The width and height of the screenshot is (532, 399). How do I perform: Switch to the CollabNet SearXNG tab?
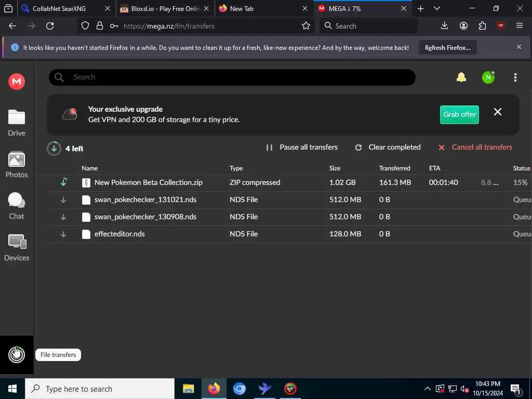[59, 8]
